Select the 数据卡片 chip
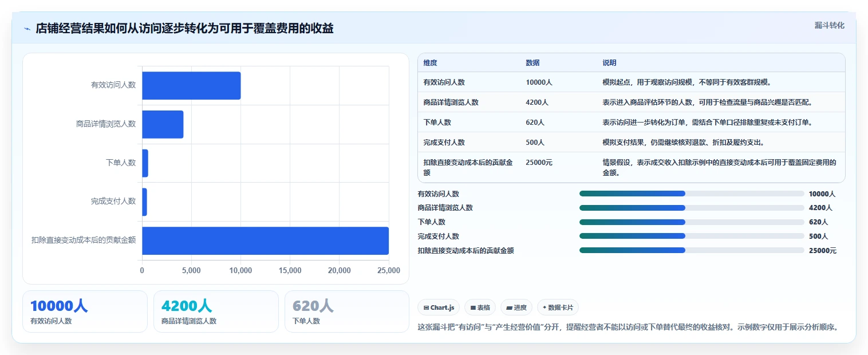Image resolution: width=868 pixels, height=355 pixels. (x=558, y=307)
